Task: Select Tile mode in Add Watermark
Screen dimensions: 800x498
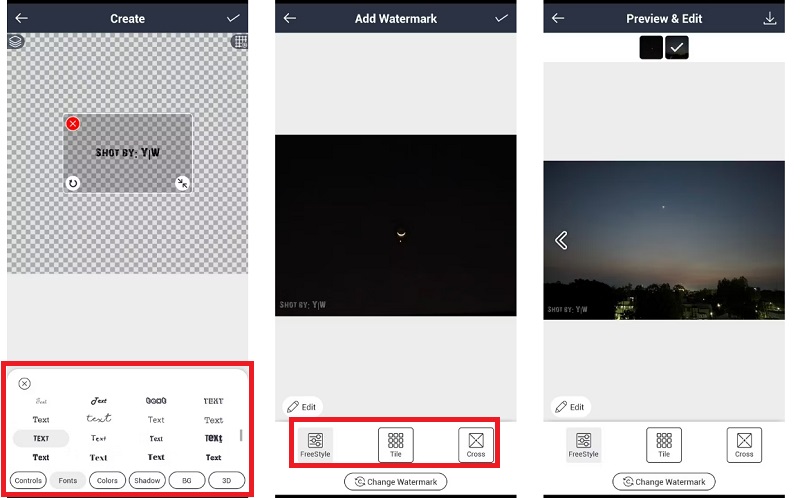Action: pyautogui.click(x=396, y=445)
